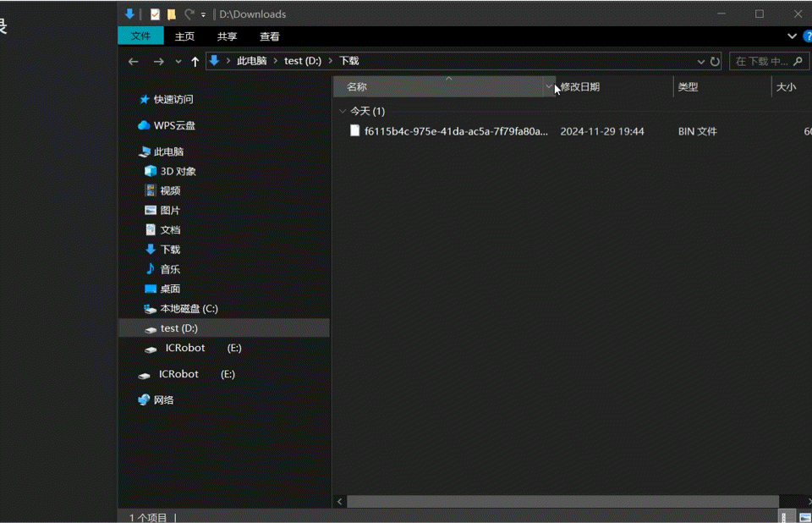Screen dimensions: 812x523
Task: Click the 音乐 music note icon
Action: [151, 268]
